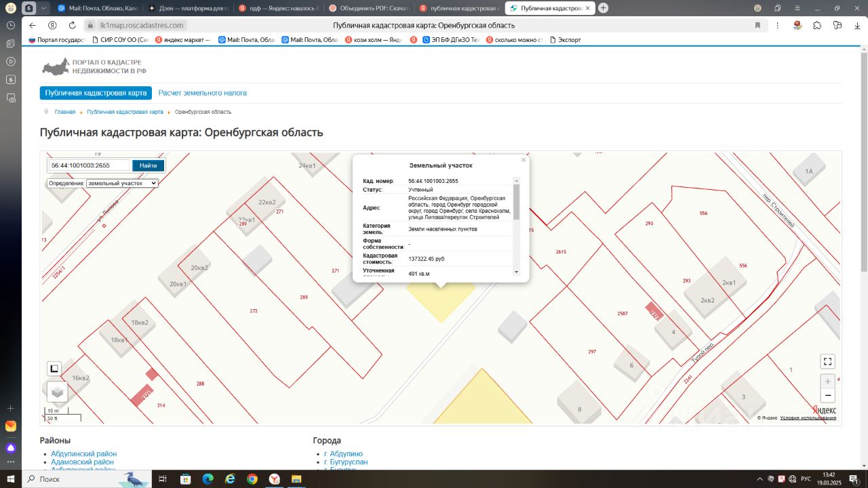Screen dimensions: 868x488
Task: Close the active Публичная кадастровая tab
Action: 587,8
